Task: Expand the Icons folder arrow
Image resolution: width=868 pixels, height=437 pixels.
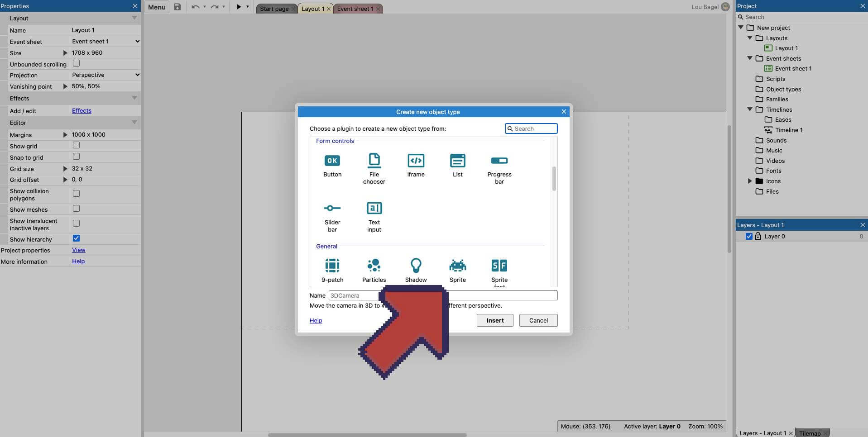Action: coord(750,181)
